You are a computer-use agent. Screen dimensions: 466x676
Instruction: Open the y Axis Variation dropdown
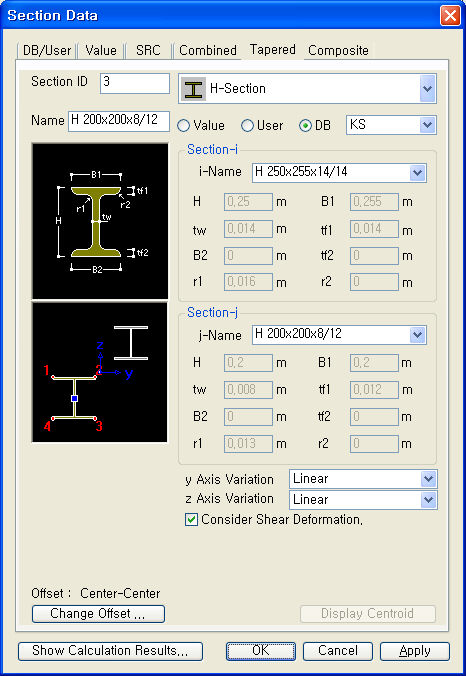tap(428, 479)
